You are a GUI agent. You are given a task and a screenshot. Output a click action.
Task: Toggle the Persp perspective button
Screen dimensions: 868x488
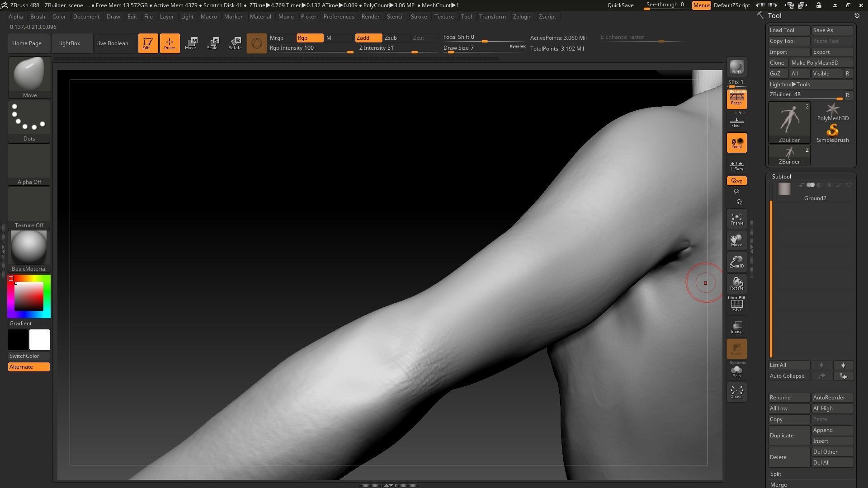point(736,99)
